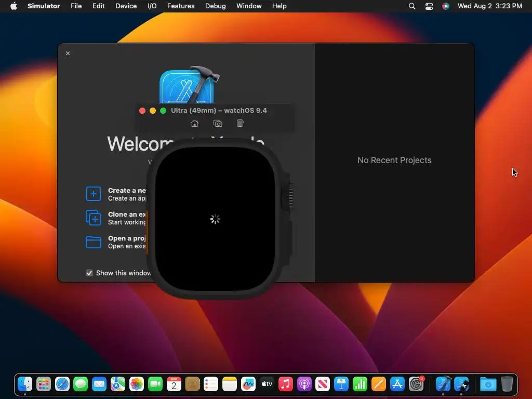The image size is (532, 399).
Task: Open Safari from the Dock
Action: pyautogui.click(x=62, y=384)
